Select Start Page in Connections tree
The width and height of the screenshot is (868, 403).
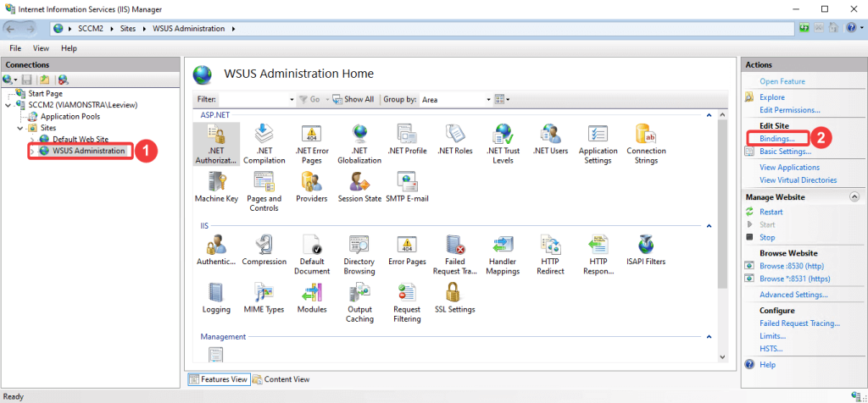tap(46, 93)
